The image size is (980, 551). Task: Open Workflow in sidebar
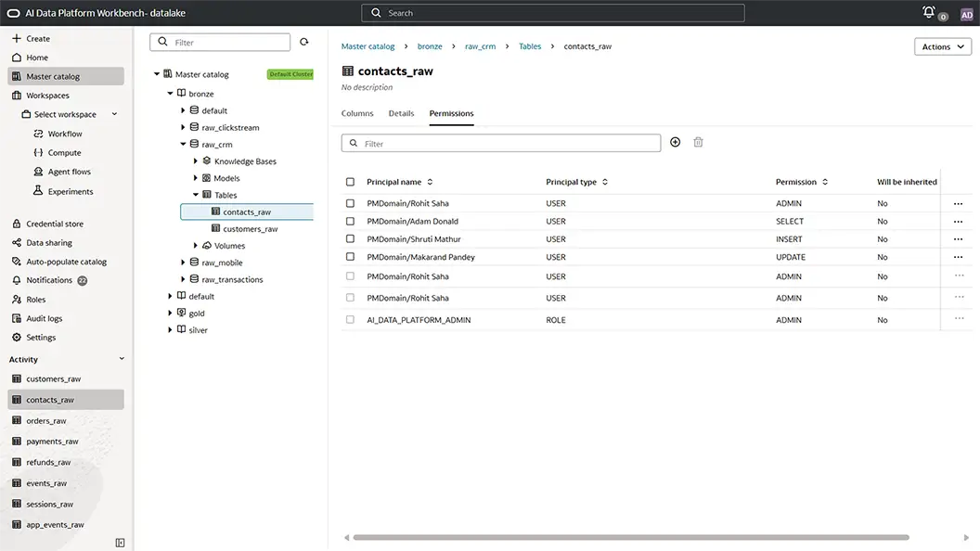point(65,134)
